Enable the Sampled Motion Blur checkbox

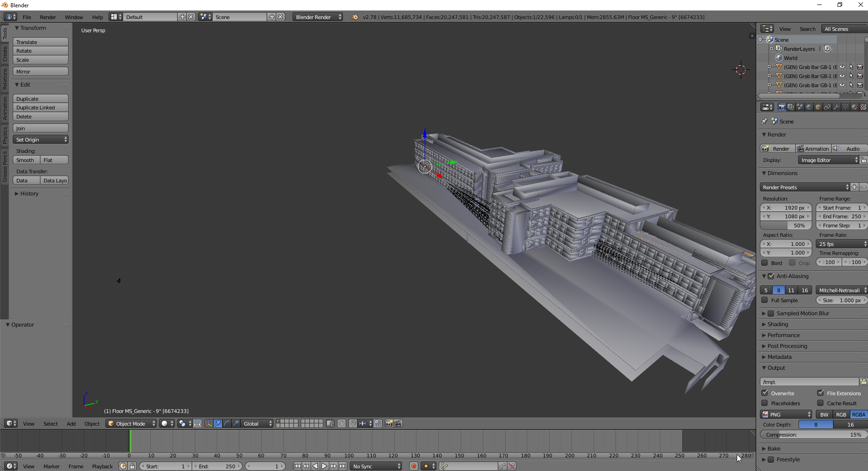pyautogui.click(x=771, y=313)
